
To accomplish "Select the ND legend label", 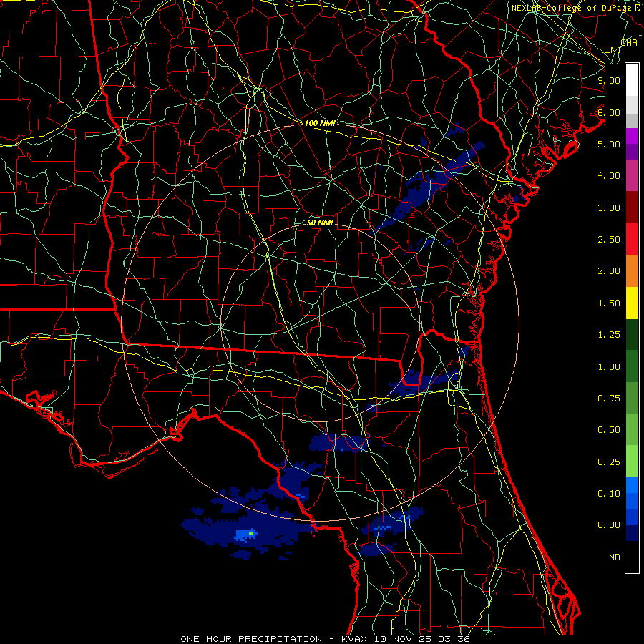I will pos(615,557).
